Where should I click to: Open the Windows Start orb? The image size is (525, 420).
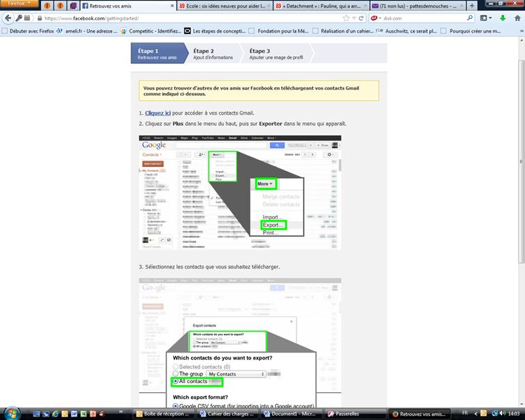(x=12, y=414)
